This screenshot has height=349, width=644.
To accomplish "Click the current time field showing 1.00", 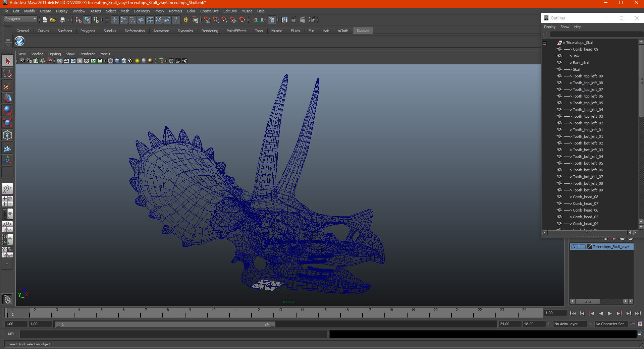I will pos(555,313).
